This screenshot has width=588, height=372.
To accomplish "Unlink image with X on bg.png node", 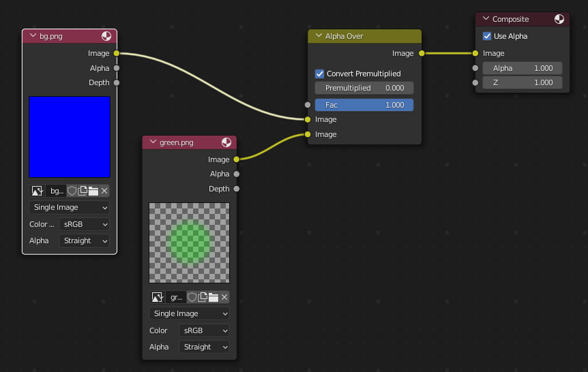I will 104,191.
